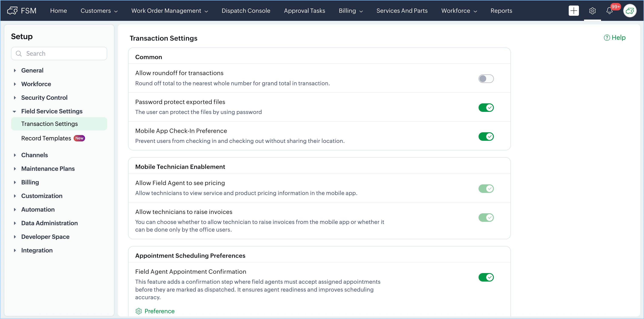Viewport: 644px width, 319px height.
Task: Go to the Dispatch Console tab
Action: point(246,11)
